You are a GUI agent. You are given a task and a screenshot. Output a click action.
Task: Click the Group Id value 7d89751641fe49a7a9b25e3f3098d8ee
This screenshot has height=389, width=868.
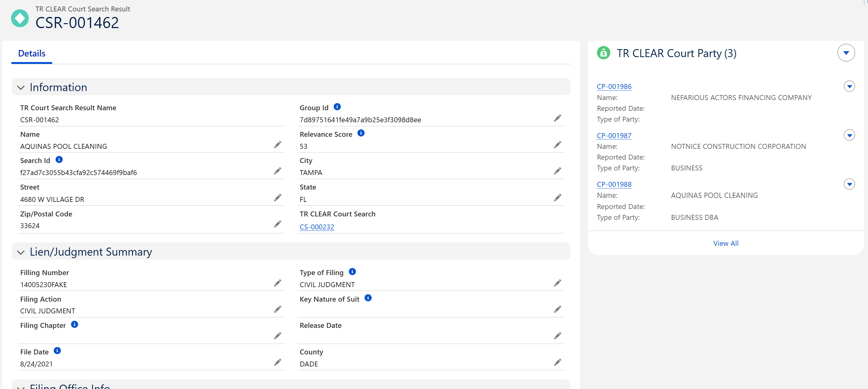[x=360, y=120]
